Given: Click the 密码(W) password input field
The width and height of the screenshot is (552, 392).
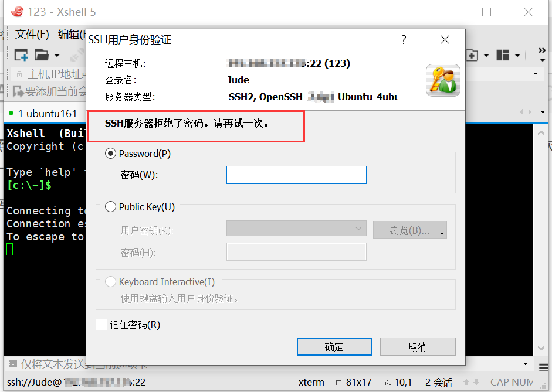Looking at the screenshot, I should point(296,175).
